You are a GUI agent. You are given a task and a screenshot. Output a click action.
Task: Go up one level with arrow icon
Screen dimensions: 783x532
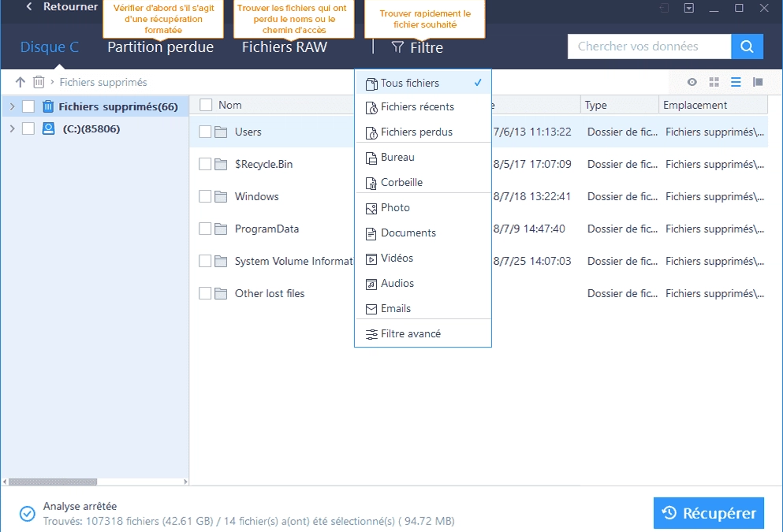click(x=21, y=82)
